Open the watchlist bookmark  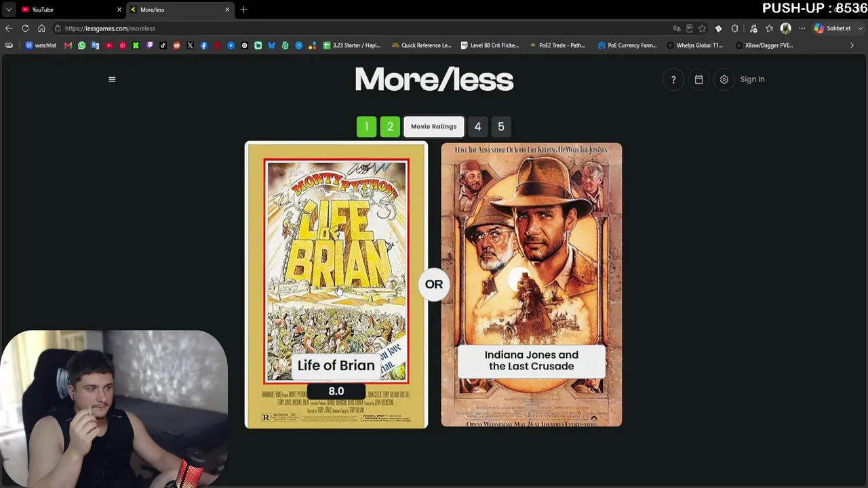click(x=41, y=45)
